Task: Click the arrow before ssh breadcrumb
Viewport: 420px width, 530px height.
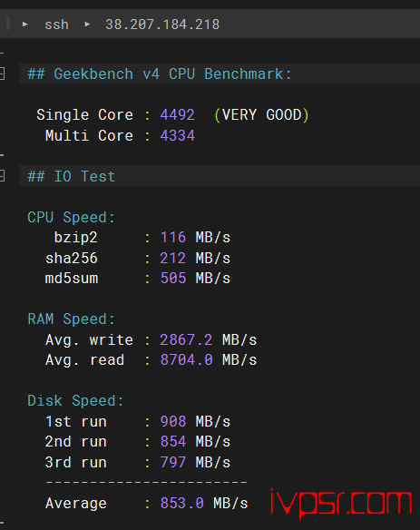Action: pyautogui.click(x=25, y=25)
